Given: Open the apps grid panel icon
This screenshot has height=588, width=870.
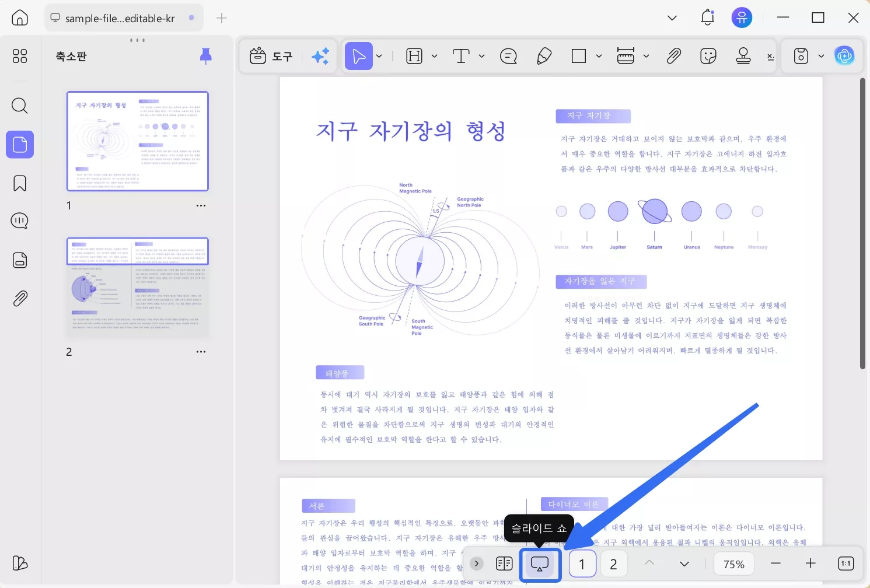Looking at the screenshot, I should pyautogui.click(x=20, y=56).
